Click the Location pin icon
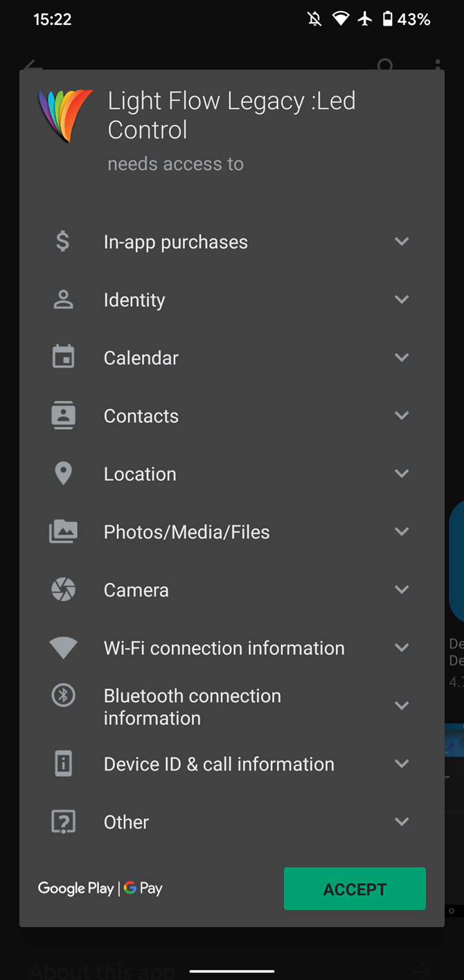This screenshot has width=464, height=980. [x=63, y=474]
